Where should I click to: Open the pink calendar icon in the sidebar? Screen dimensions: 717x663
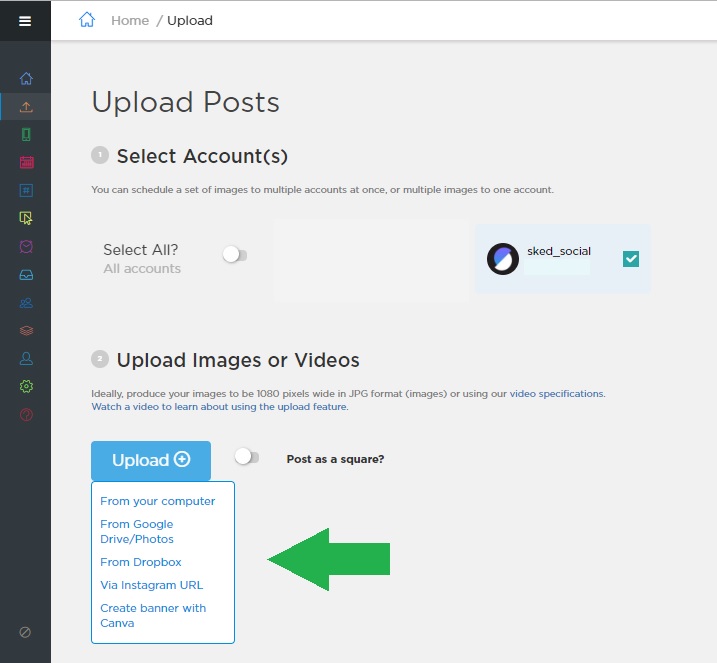click(27, 162)
